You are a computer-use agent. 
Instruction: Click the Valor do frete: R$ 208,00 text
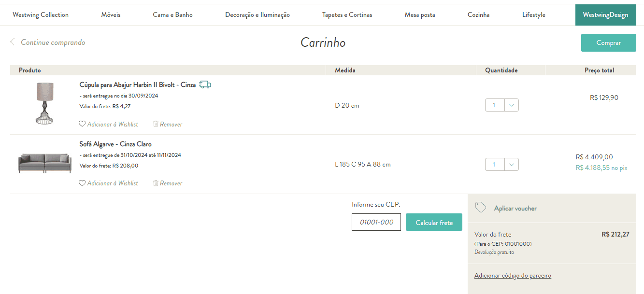tap(109, 166)
